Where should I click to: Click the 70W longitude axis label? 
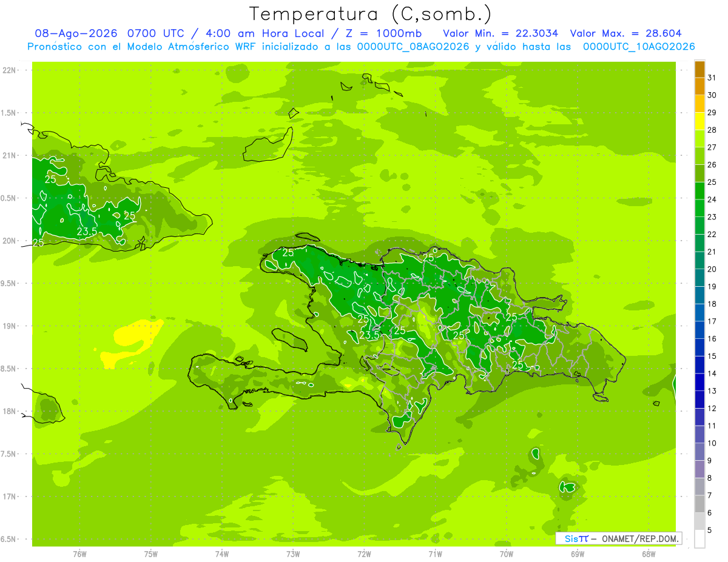pos(507,554)
